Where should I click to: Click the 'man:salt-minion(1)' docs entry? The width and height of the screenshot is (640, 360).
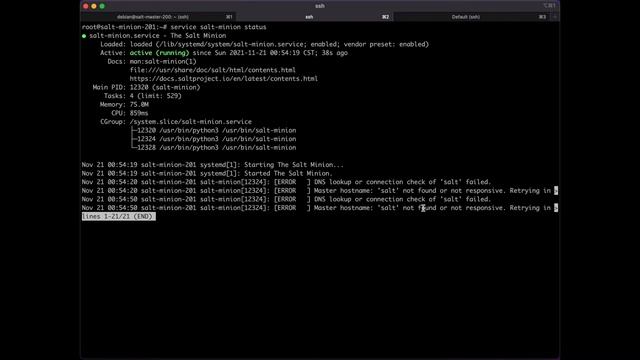(163, 62)
